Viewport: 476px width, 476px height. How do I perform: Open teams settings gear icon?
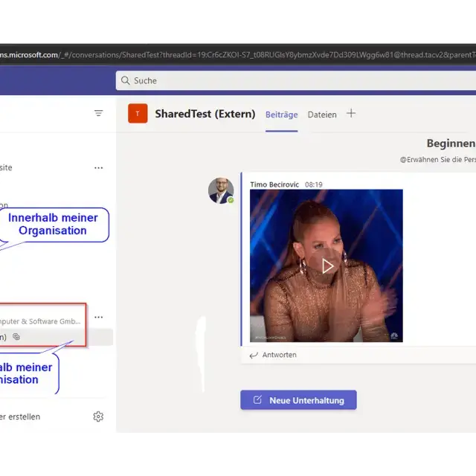pos(98,416)
